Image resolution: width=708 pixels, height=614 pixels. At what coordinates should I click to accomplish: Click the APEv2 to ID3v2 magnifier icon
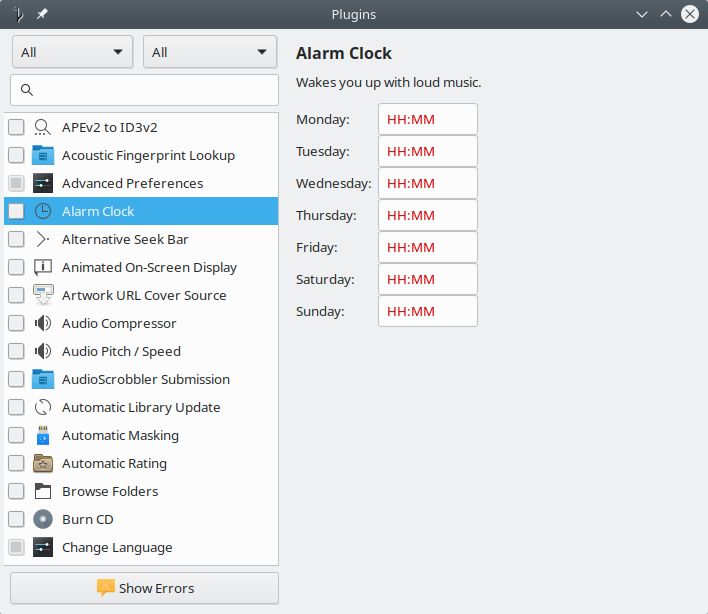pos(43,127)
